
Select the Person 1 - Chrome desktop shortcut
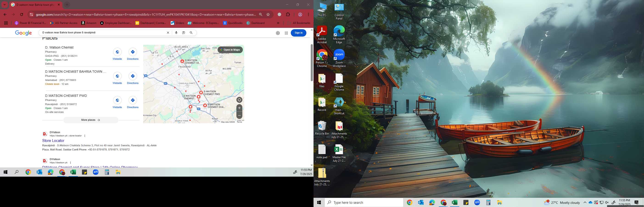click(x=322, y=58)
